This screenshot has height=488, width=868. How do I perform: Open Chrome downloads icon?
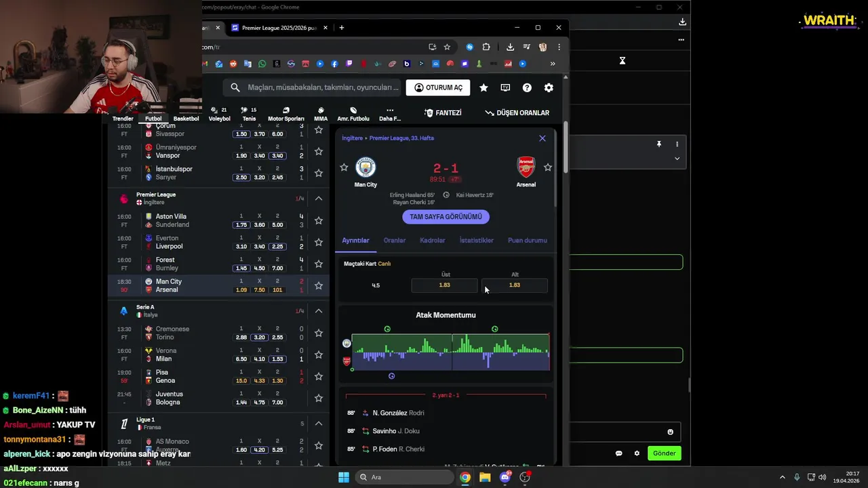510,47
